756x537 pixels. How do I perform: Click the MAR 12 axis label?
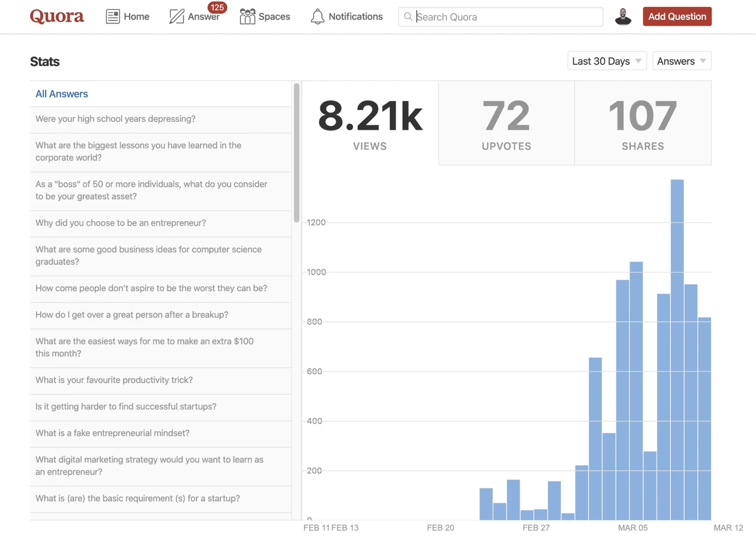click(x=728, y=528)
